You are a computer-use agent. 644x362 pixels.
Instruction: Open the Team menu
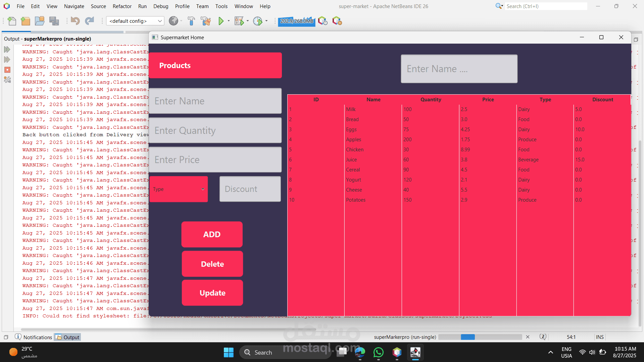[x=202, y=6]
